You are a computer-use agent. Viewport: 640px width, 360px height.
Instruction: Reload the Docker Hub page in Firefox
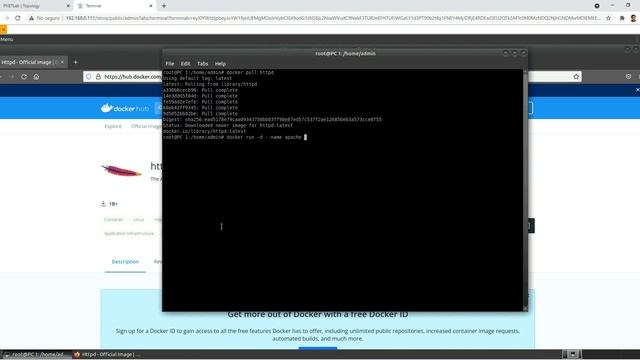coord(24,77)
